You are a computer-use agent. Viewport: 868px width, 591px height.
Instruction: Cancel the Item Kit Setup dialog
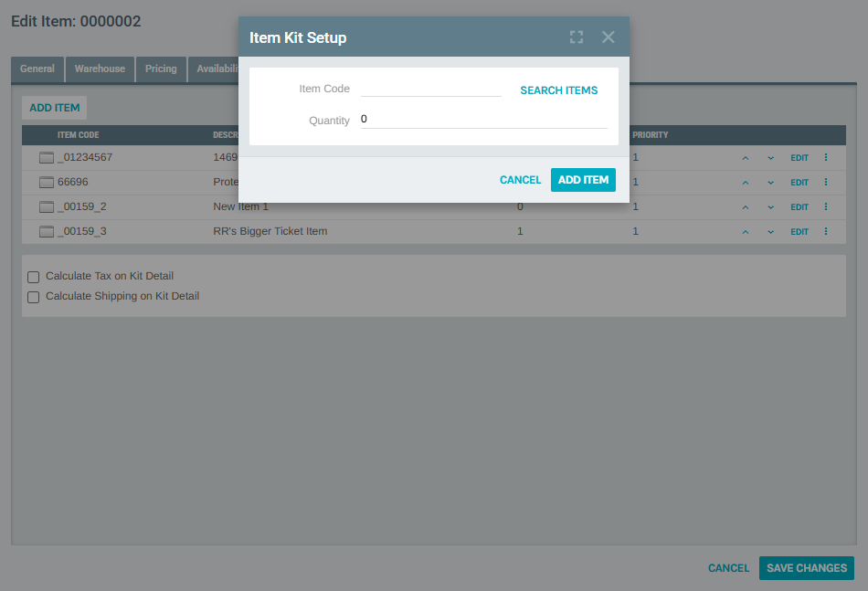pyautogui.click(x=520, y=179)
